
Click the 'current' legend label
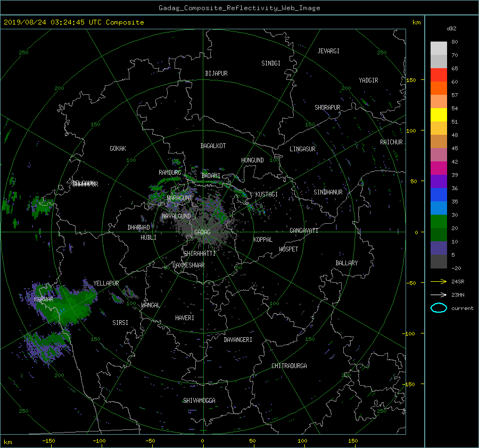point(463,308)
